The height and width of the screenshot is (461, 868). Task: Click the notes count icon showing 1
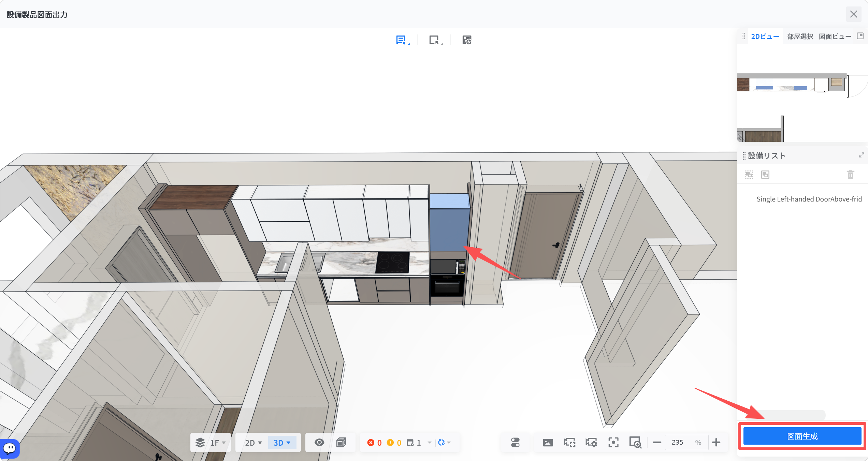coord(414,443)
